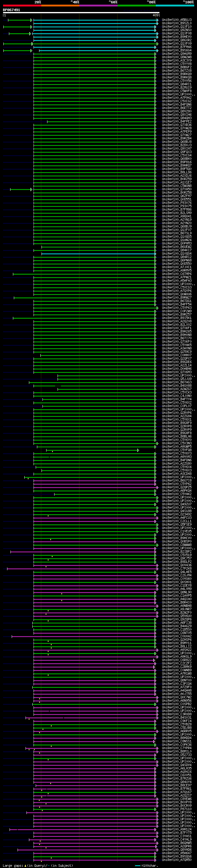Click the hit label UniRef100_C5YAK2
197x868 pixels.
(177, 494)
